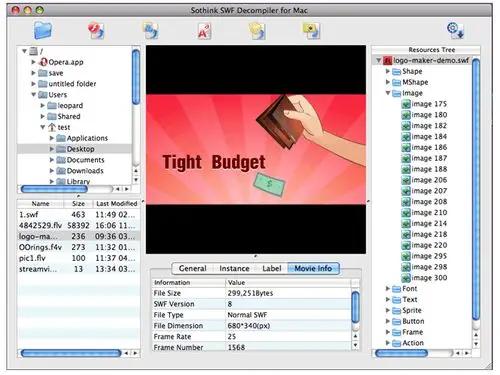
Task: Expand the Shape folder in Resources Tree
Action: coord(388,71)
